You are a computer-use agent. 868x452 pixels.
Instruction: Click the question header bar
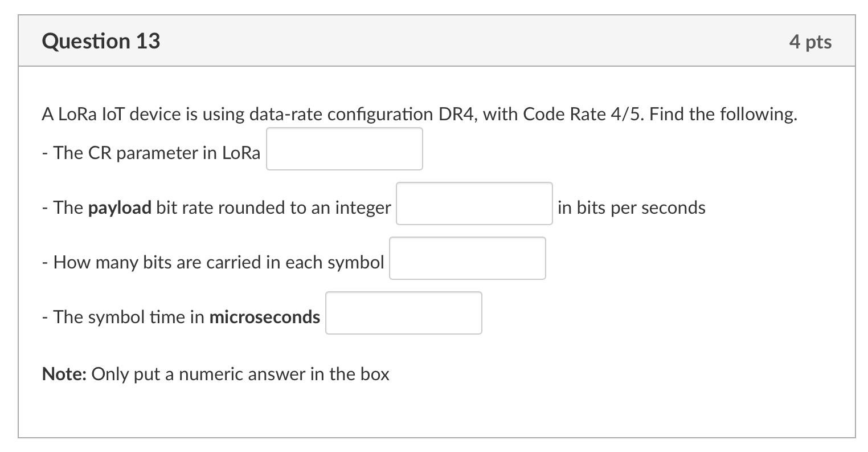[434, 40]
